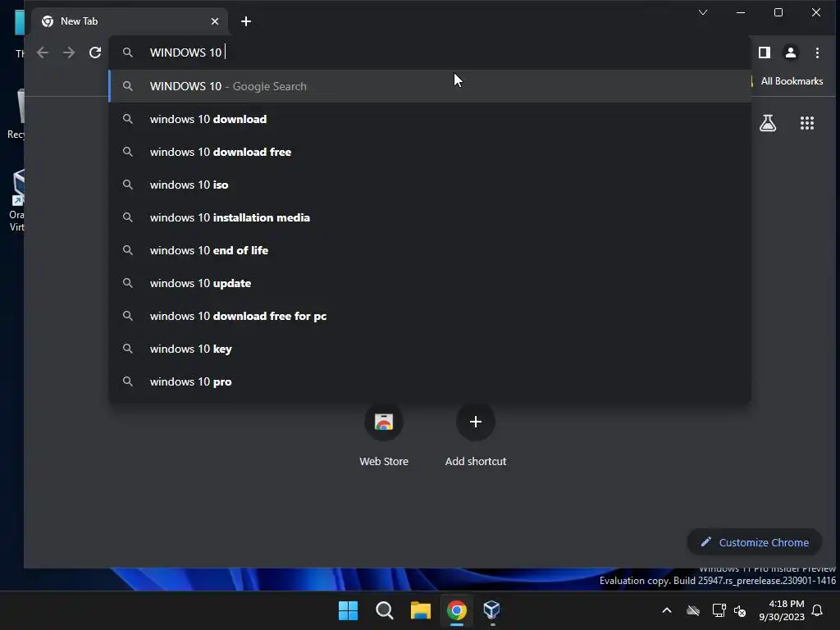
Task: Pick the 'windows 10 pro' suggestion
Action: tap(430, 381)
